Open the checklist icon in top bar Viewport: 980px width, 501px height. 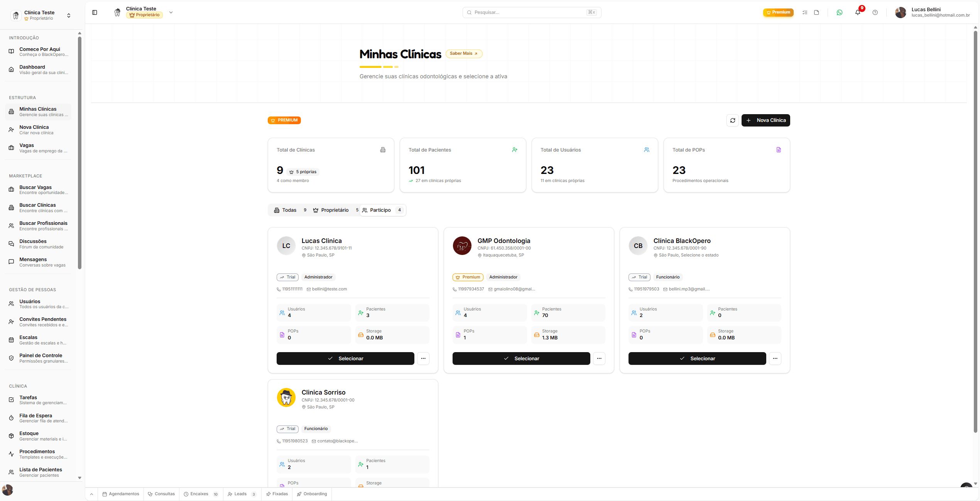pos(805,12)
